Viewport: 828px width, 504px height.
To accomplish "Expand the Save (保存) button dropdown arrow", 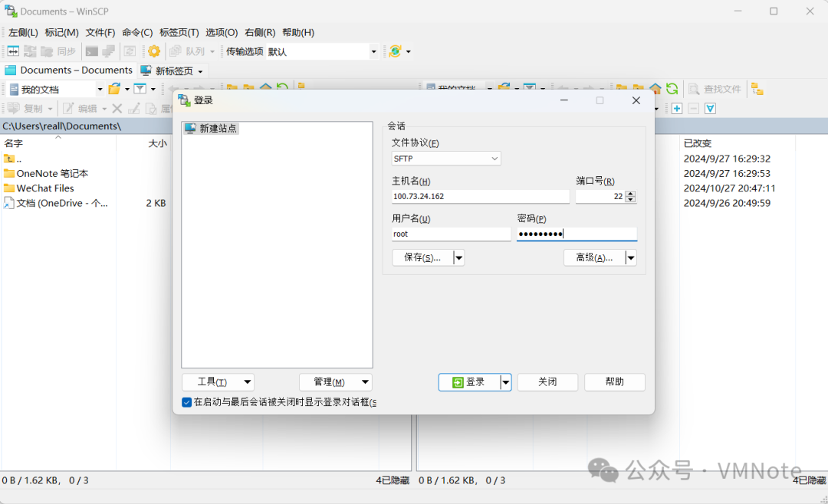I will click(x=459, y=257).
